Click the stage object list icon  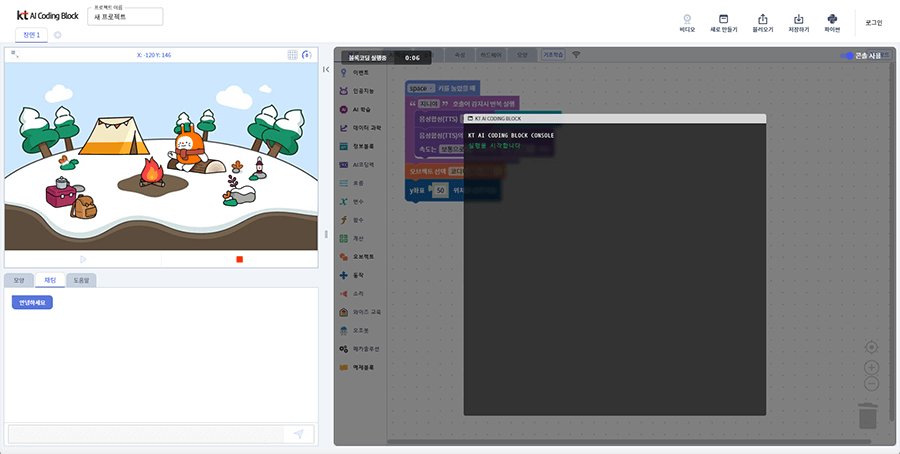tap(15, 55)
